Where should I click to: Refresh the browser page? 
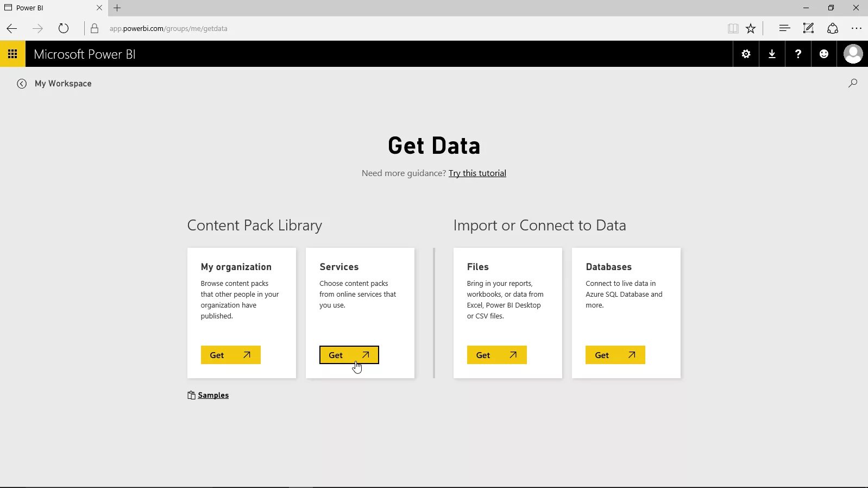click(x=64, y=28)
